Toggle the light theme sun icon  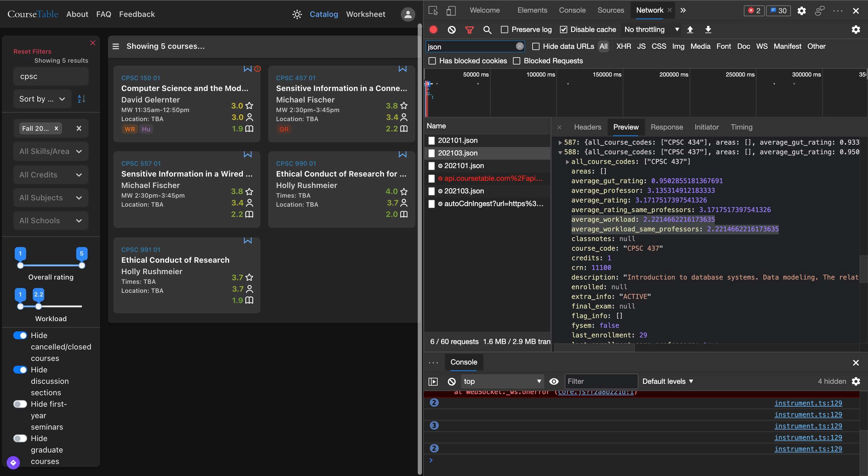[297, 14]
